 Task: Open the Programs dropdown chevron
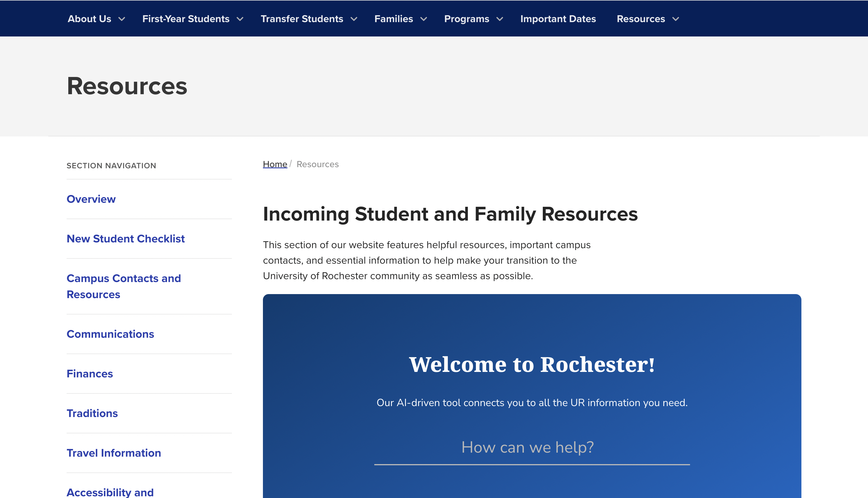[x=500, y=19]
